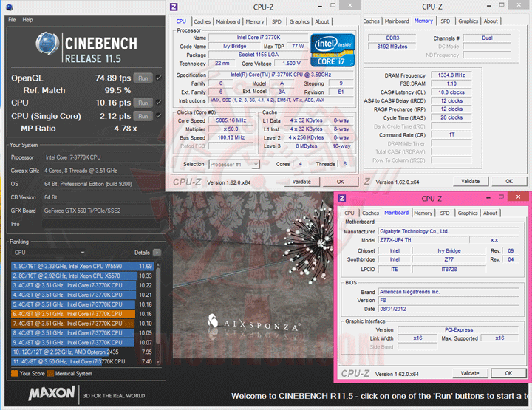Click the 'Z' icon of the pink Mainboard CPU-Z window
The width and height of the screenshot is (532, 410).
[x=341, y=198]
